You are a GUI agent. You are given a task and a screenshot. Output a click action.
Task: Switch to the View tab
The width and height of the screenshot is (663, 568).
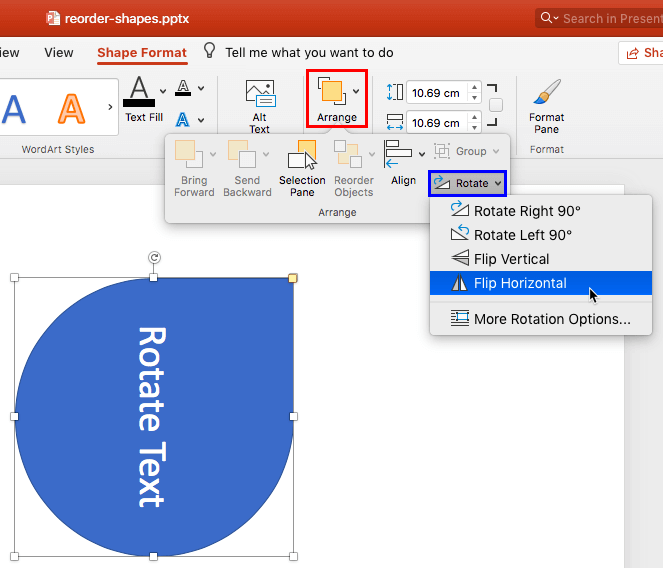click(x=59, y=52)
